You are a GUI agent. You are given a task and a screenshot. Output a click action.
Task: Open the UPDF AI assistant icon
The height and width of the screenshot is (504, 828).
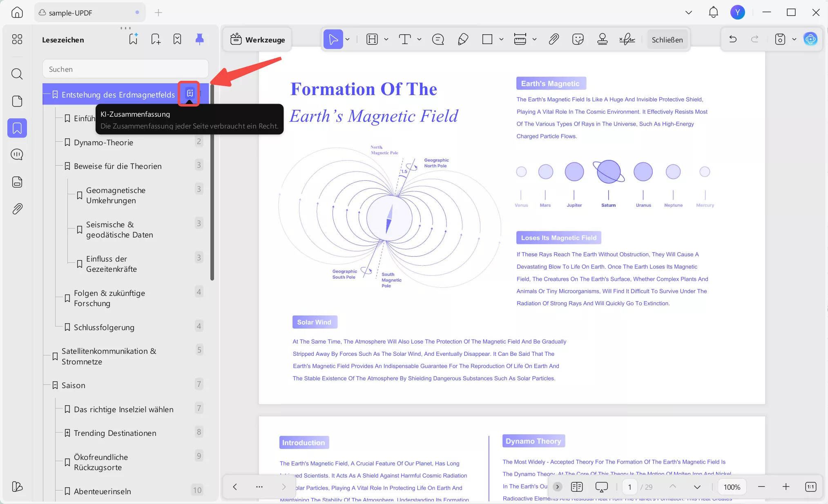coord(810,39)
